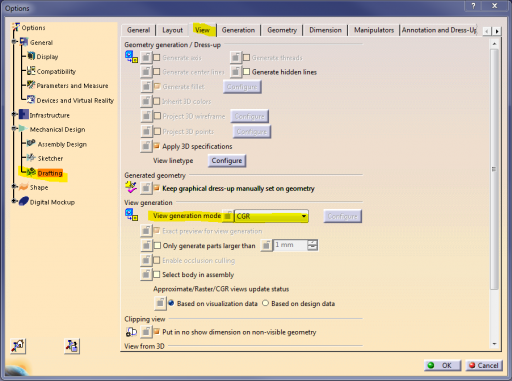
Task: Click the reset parameters icon at bottom left
Action: click(x=18, y=346)
